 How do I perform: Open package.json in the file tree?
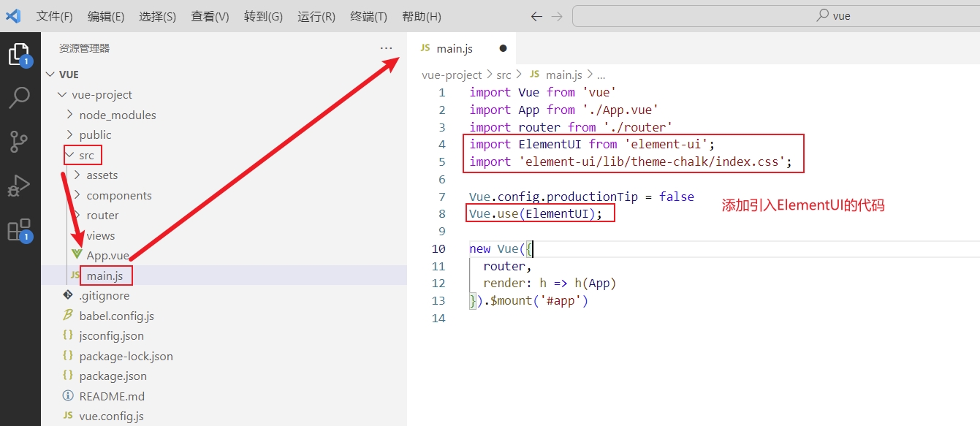tap(113, 376)
